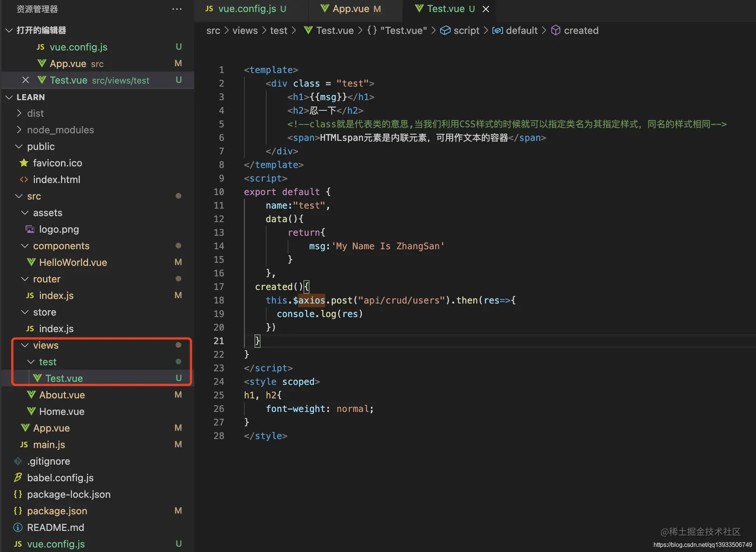The height and width of the screenshot is (552, 756).
Task: Click views in the breadcrumb path
Action: 245,30
